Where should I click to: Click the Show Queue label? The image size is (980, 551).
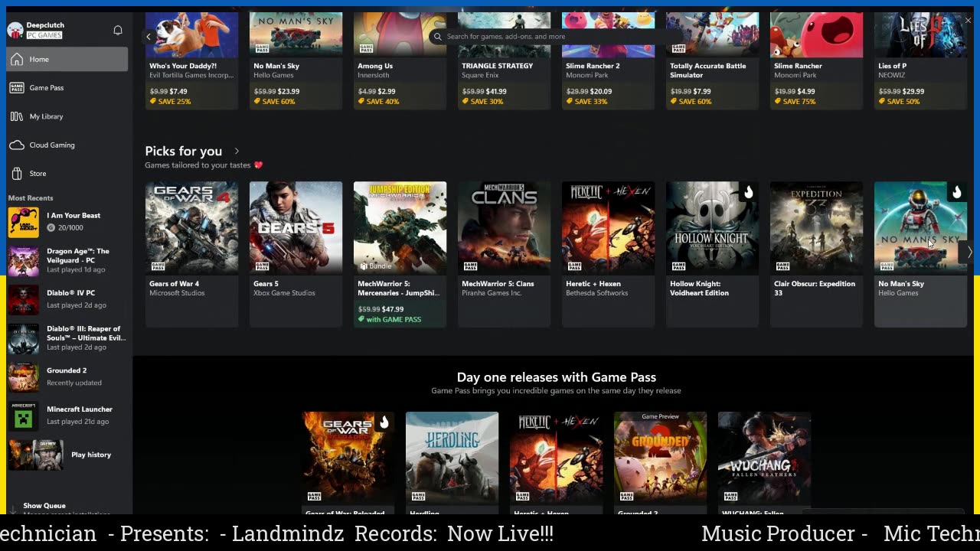click(44, 506)
